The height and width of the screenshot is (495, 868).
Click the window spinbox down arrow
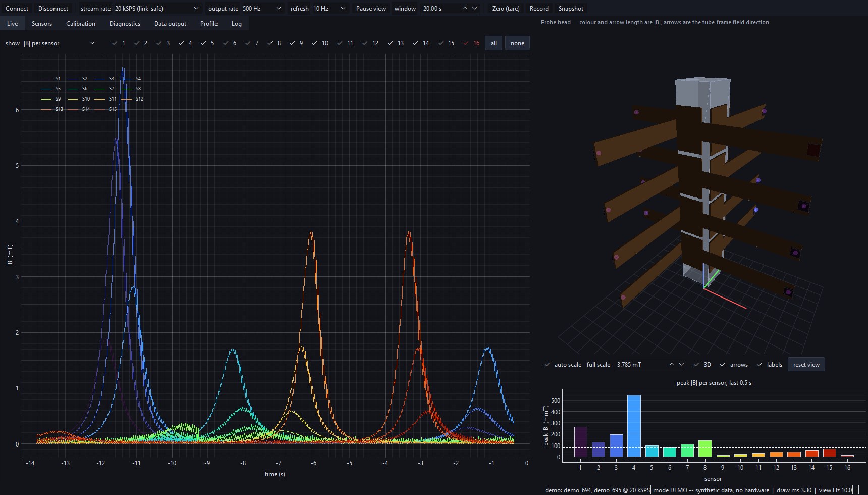point(475,9)
